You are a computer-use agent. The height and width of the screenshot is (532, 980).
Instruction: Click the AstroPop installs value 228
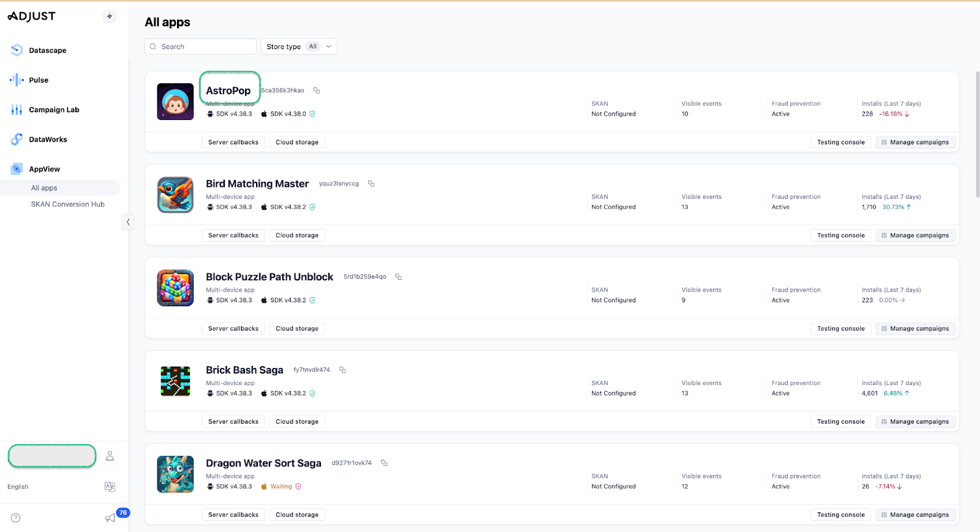tap(867, 114)
